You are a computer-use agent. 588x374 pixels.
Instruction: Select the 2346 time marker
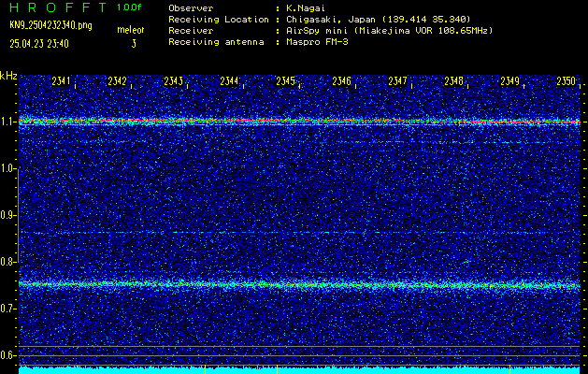(341, 81)
